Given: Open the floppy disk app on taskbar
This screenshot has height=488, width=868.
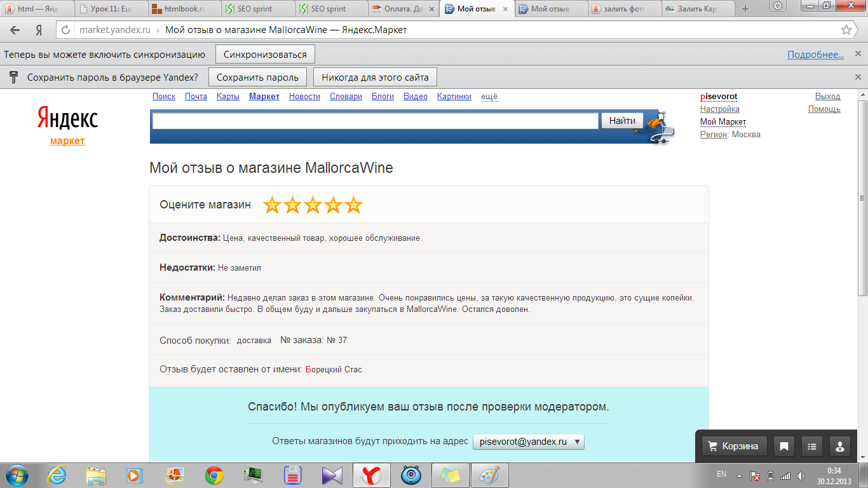Looking at the screenshot, I should point(292,475).
